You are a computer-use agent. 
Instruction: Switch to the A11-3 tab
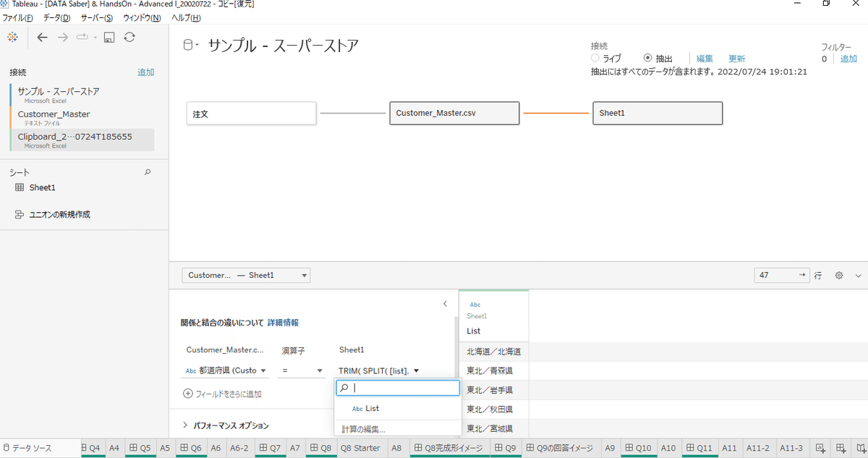(790, 448)
